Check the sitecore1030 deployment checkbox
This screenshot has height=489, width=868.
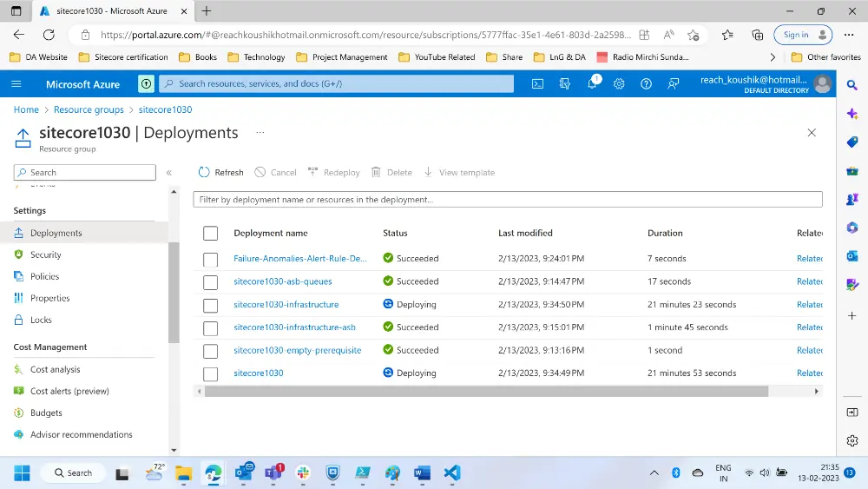tap(210, 373)
